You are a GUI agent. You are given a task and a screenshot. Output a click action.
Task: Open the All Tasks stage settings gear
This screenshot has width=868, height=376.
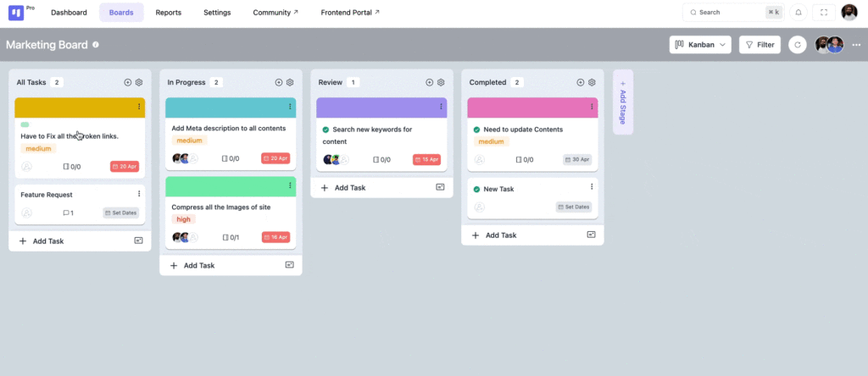139,82
